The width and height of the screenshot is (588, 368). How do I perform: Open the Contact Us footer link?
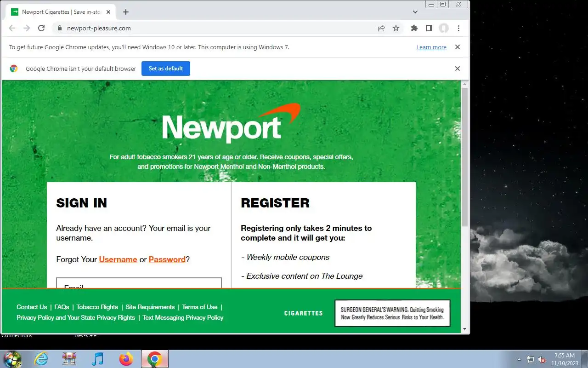pos(32,307)
